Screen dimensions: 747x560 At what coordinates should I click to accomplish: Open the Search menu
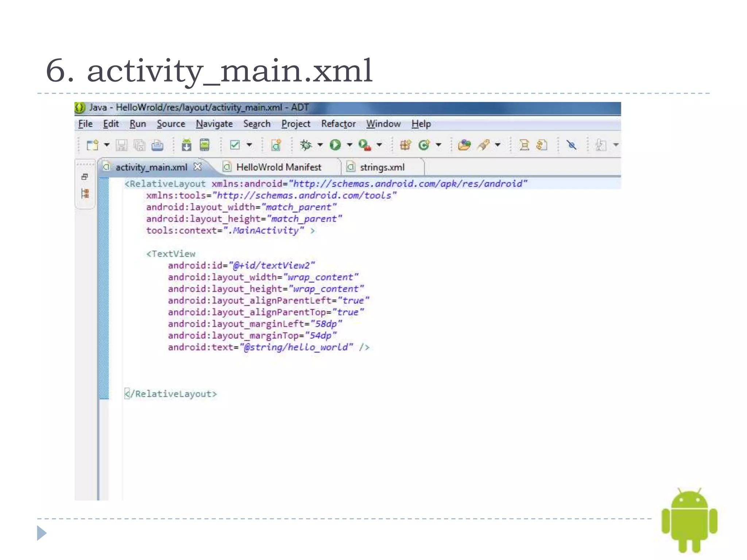click(x=257, y=124)
